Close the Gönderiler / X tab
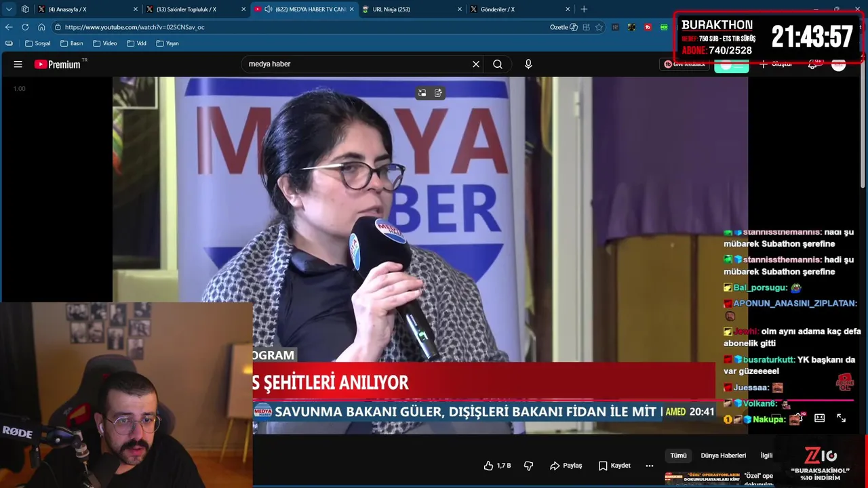The image size is (868, 488). pyautogui.click(x=568, y=9)
